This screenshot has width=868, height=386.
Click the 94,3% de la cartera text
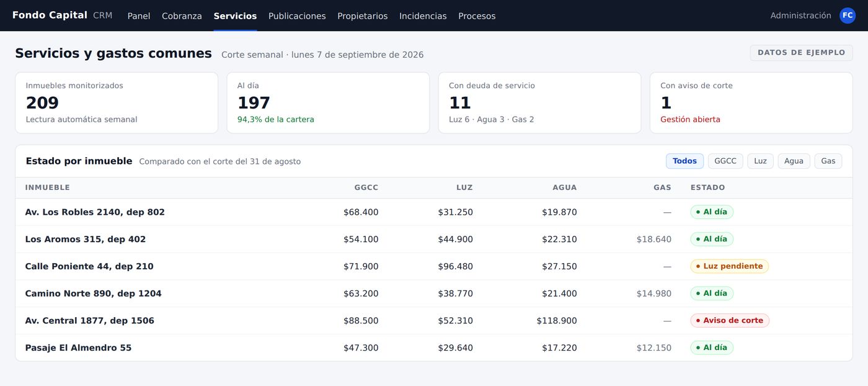pos(275,120)
